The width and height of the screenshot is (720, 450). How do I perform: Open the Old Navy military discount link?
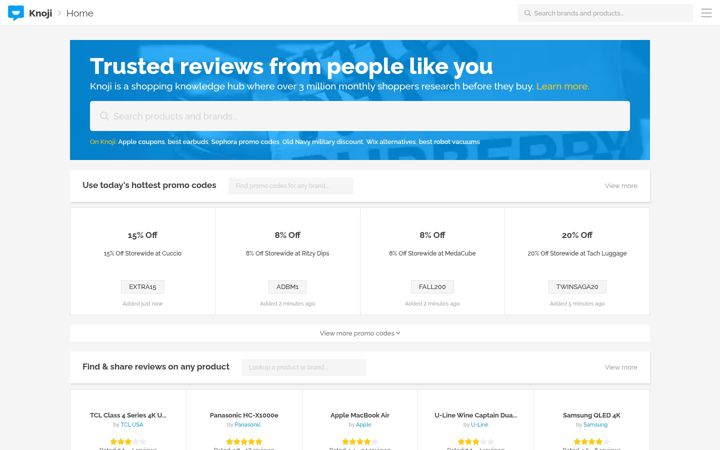pos(322,142)
